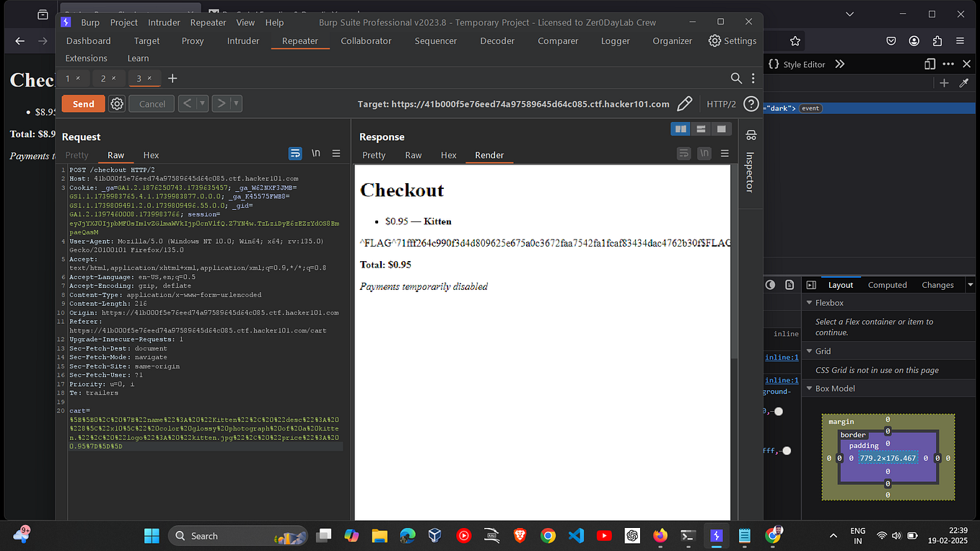Open the Repeater tab search magnifier

coord(735,78)
